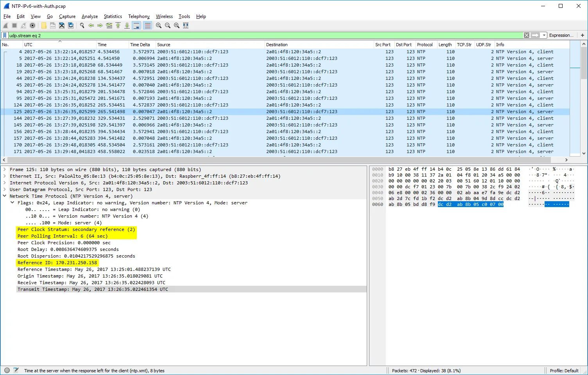Sort by the Info column header
Screen dimensions: 588x375
[x=532, y=45]
